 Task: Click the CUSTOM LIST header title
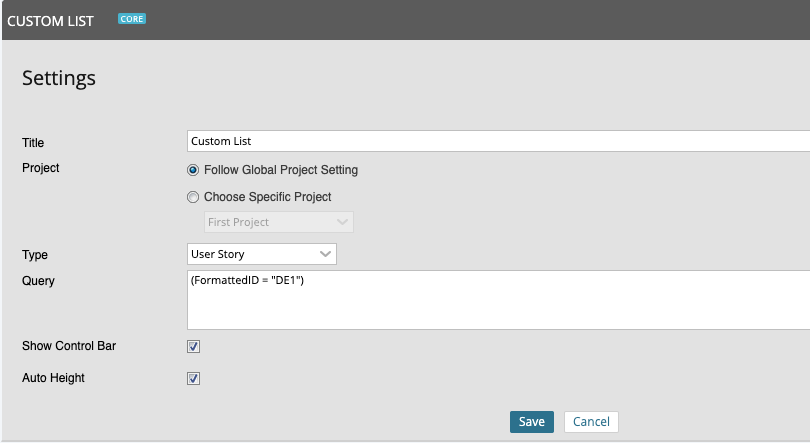click(51, 20)
